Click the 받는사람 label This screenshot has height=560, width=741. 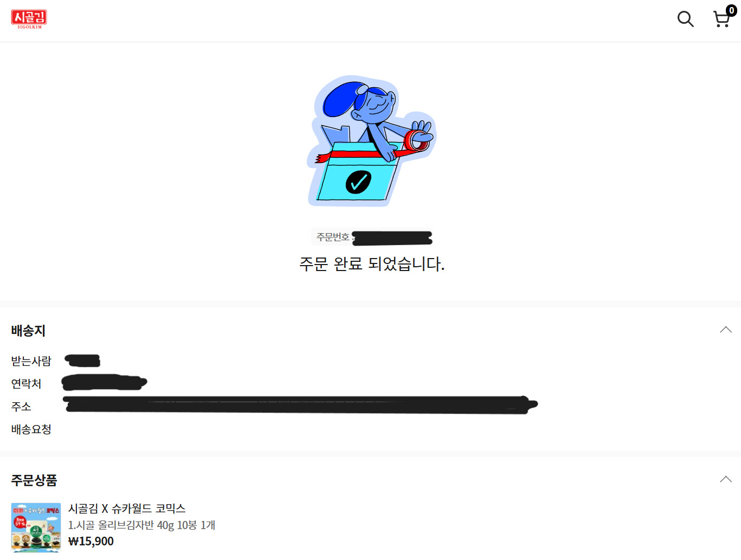click(x=31, y=361)
